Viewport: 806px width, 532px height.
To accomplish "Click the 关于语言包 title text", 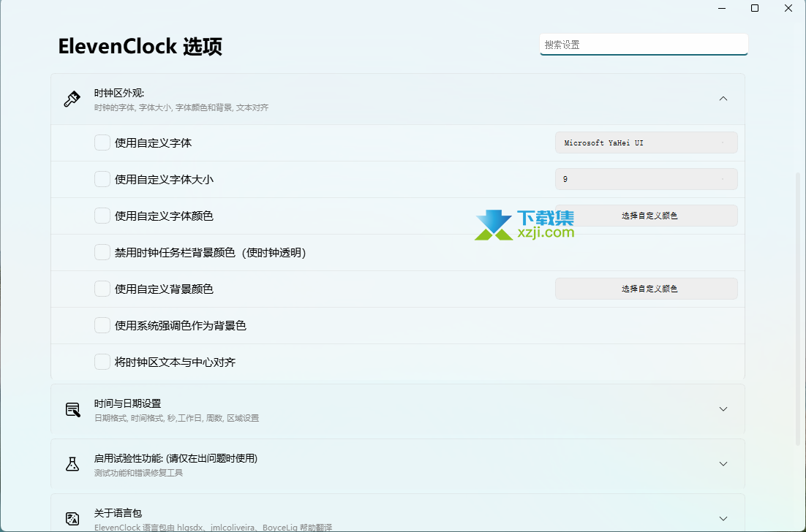I will (x=118, y=513).
